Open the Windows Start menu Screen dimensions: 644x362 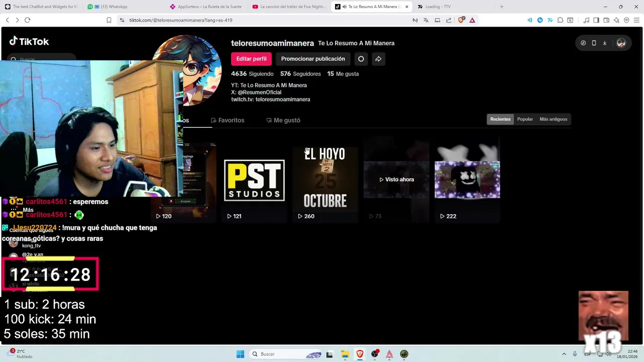(x=240, y=354)
